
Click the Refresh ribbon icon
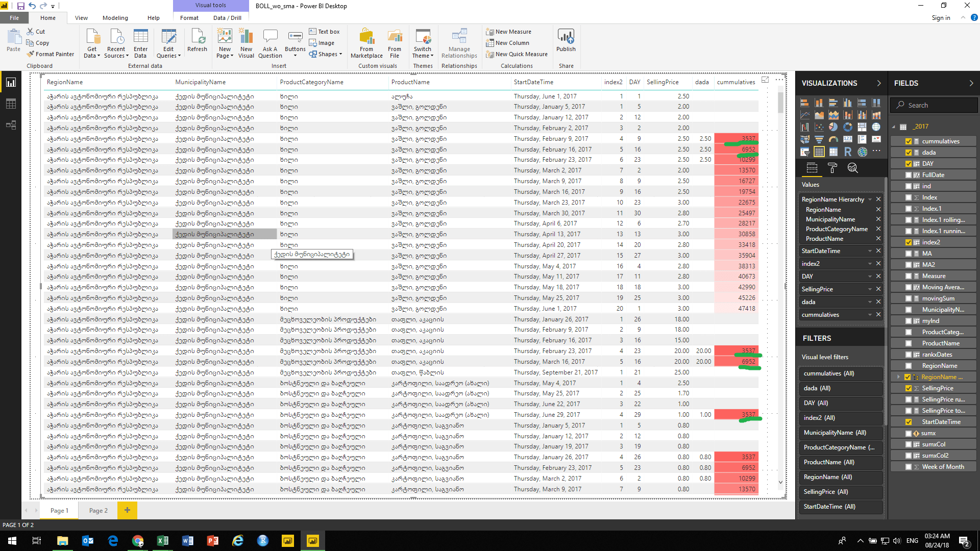tap(197, 41)
